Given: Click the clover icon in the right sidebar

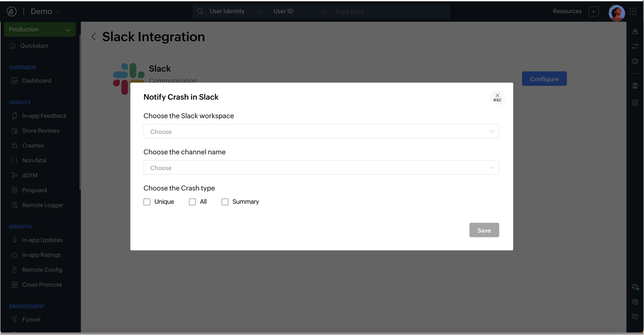Looking at the screenshot, I should [x=635, y=61].
